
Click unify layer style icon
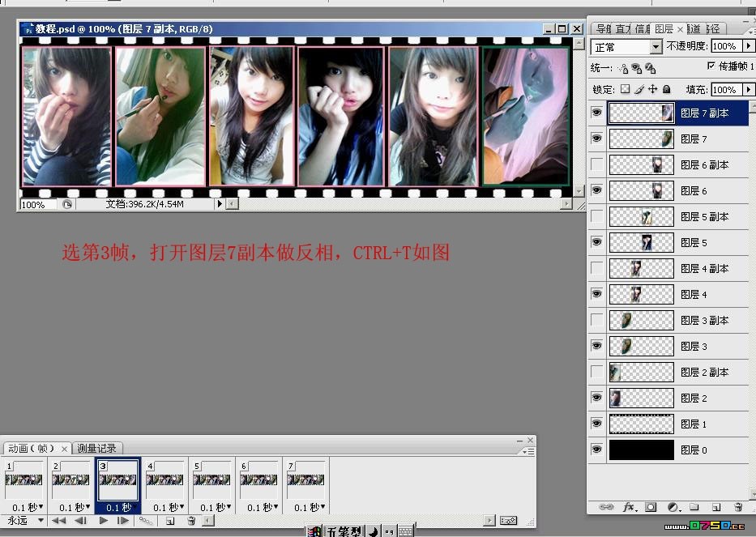coord(651,69)
